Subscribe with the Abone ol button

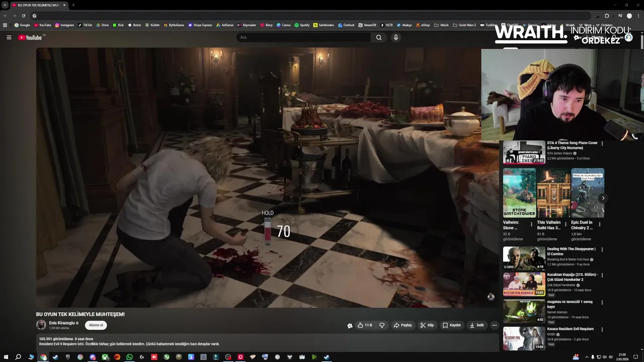pos(96,325)
